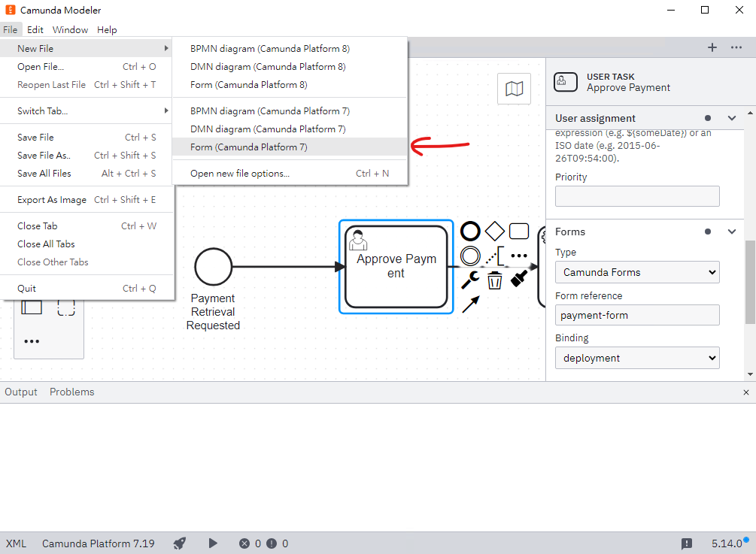This screenshot has height=554, width=756.
Task: Switch to the Problems tab
Action: pyautogui.click(x=72, y=392)
